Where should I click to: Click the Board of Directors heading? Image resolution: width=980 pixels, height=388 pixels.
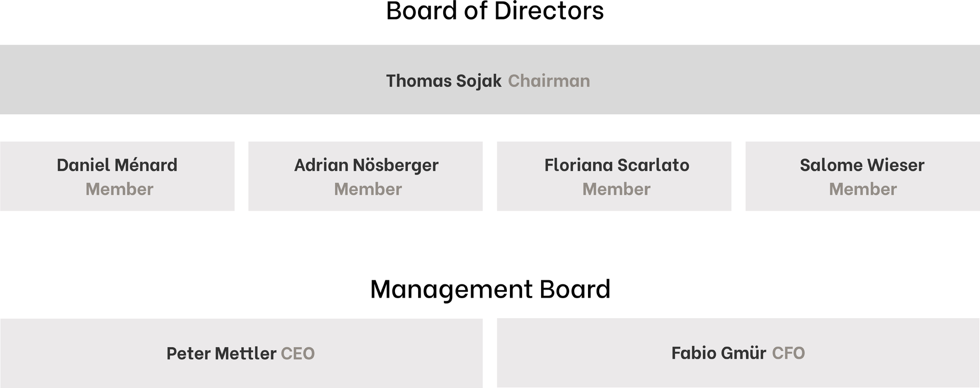pyautogui.click(x=495, y=11)
